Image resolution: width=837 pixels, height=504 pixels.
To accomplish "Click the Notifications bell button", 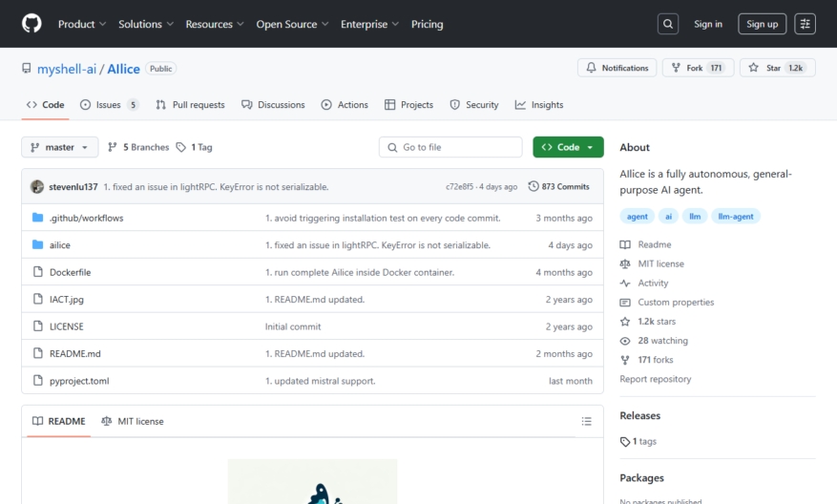I will tap(617, 68).
